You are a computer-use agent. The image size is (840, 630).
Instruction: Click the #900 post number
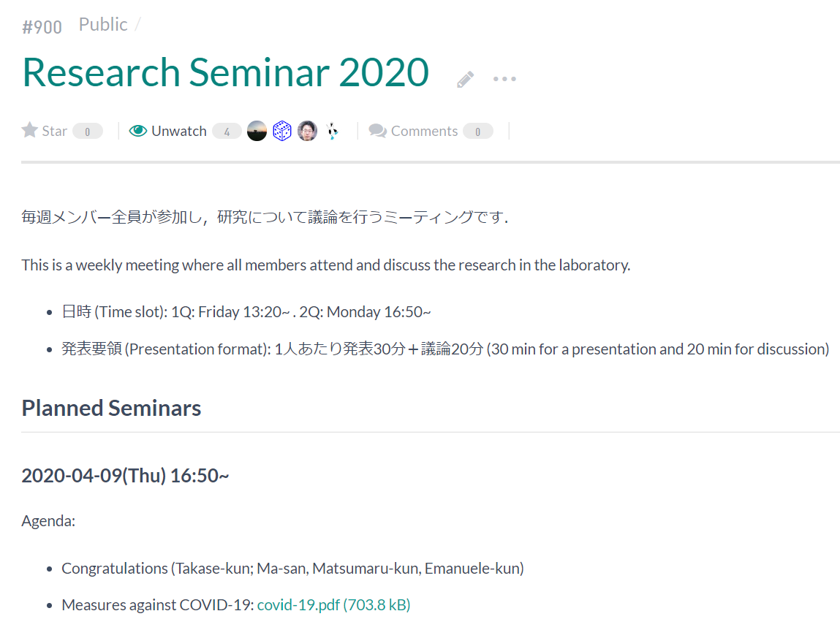click(42, 27)
